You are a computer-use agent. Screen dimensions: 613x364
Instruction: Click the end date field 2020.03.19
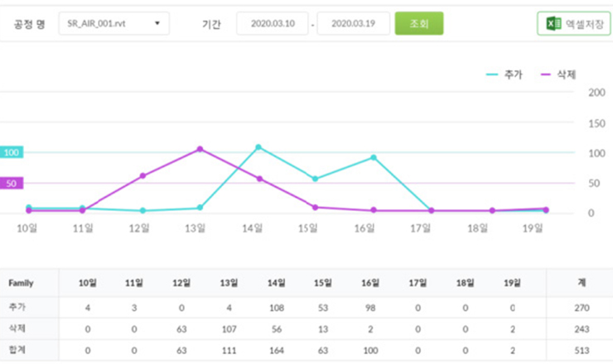353,24
